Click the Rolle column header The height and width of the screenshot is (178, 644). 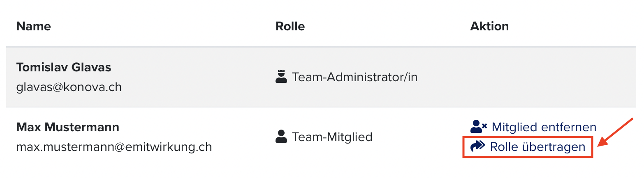290,27
